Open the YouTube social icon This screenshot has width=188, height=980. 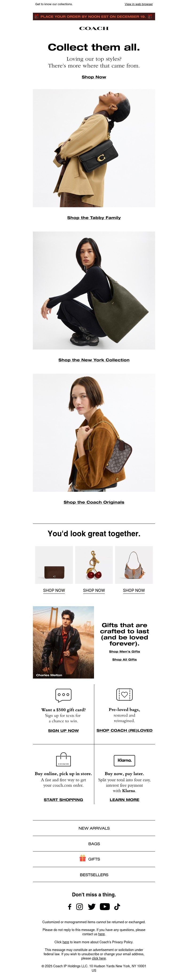click(x=105, y=907)
